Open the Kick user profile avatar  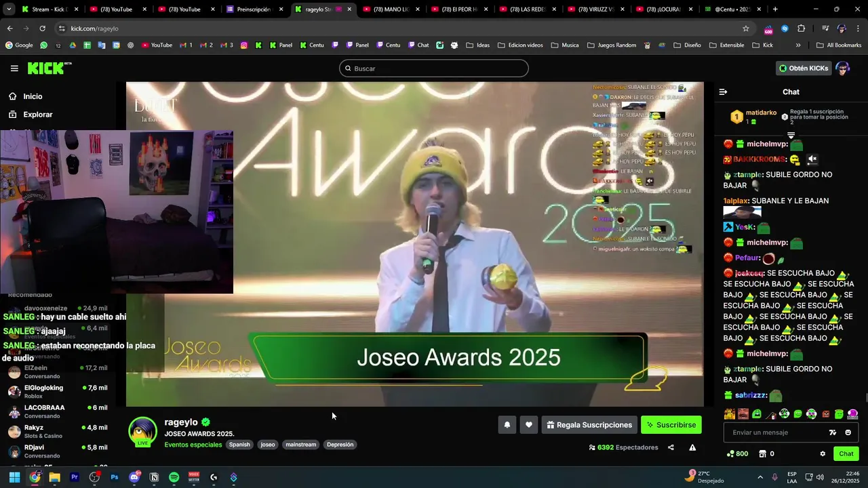843,68
